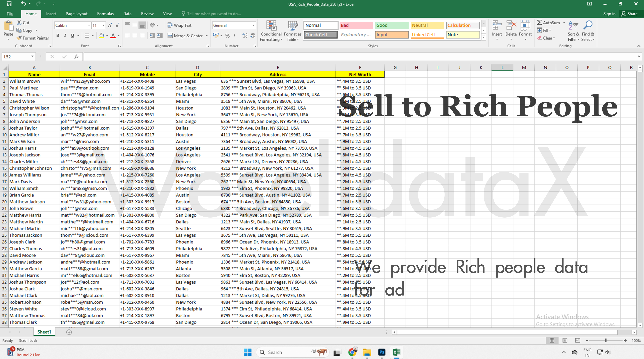Screen dimensions: 644x359
Task: Open the Calibri font name dropdown
Action: coord(89,25)
